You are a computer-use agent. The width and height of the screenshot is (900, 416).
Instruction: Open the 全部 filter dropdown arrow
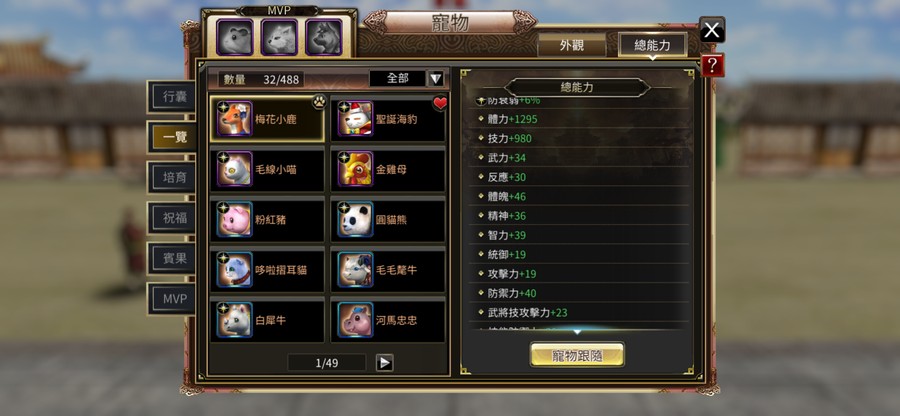436,79
